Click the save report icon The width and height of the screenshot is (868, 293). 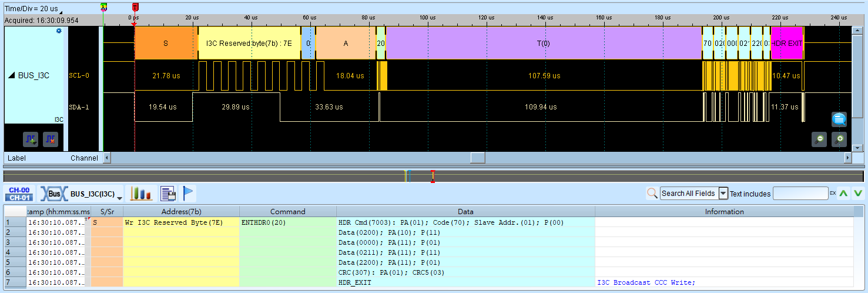pyautogui.click(x=168, y=194)
